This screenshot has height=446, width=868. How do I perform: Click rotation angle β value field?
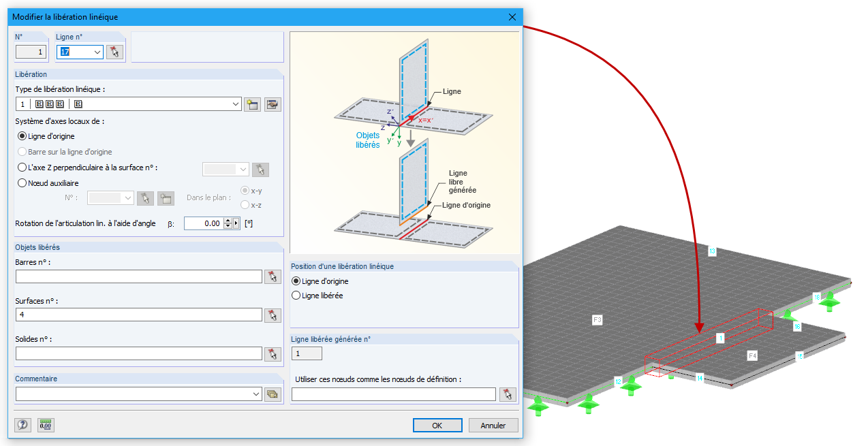pyautogui.click(x=204, y=223)
